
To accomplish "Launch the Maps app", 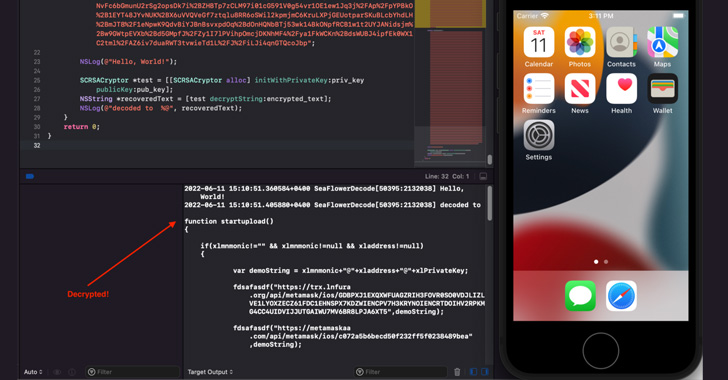I will (x=663, y=42).
